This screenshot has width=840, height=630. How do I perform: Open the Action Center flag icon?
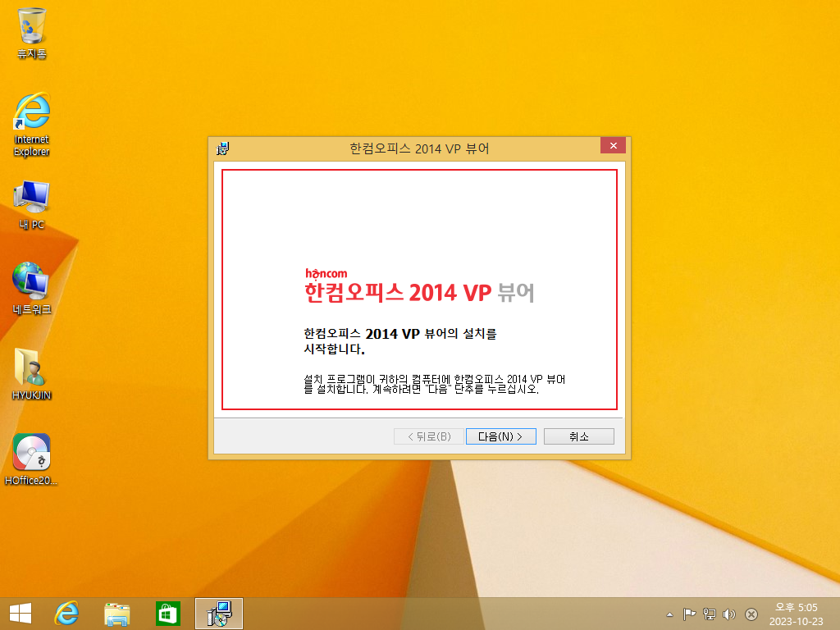point(689,614)
